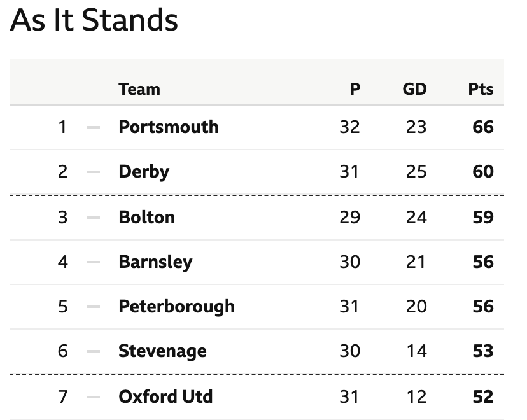Open the Barnsley team link
527x420 pixels.
[x=155, y=262]
